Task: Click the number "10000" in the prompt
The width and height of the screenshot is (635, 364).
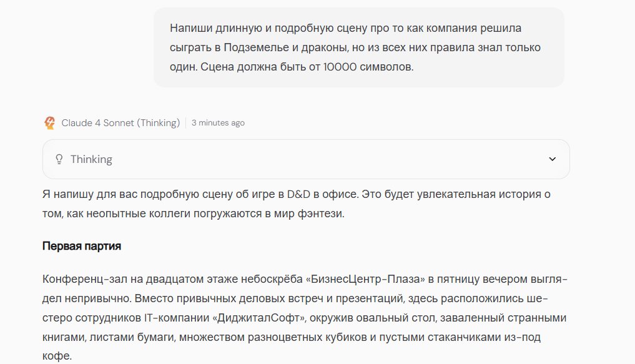Action: (340, 67)
